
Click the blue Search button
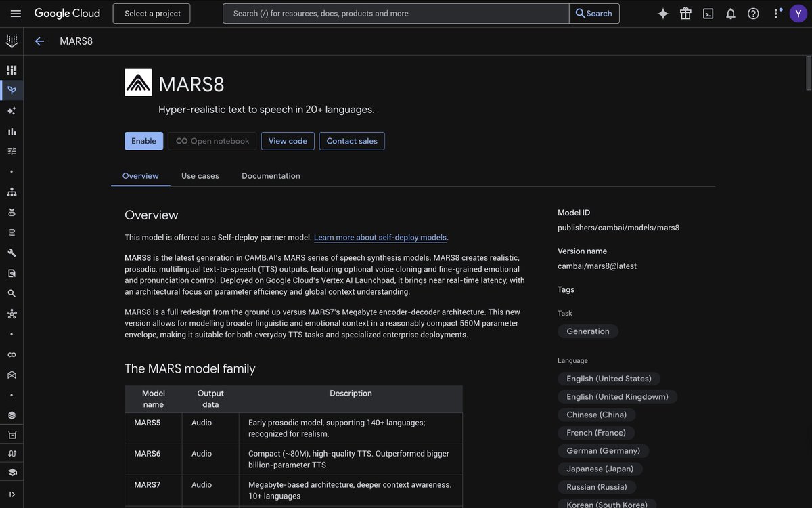(594, 14)
